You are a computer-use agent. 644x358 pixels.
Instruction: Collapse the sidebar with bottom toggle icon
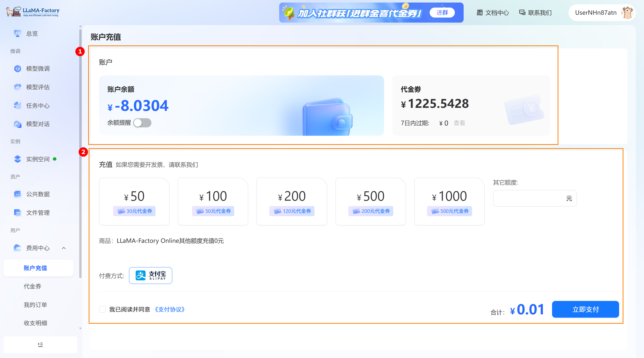point(40,345)
